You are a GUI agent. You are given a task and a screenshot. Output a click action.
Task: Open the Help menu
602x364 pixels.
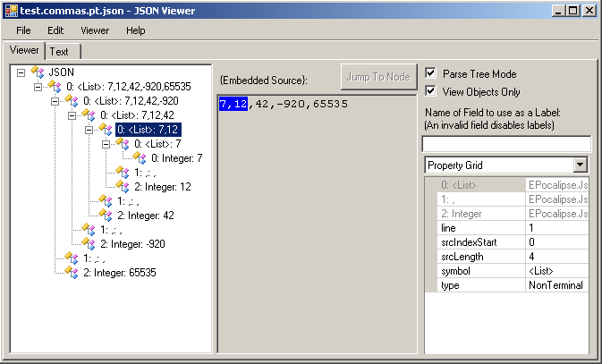click(x=136, y=30)
